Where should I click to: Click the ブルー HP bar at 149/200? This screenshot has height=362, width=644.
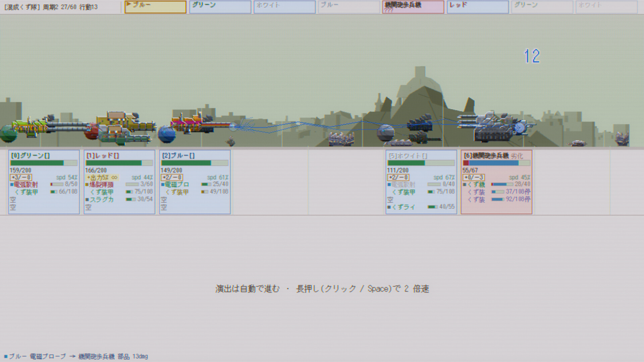[195, 163]
